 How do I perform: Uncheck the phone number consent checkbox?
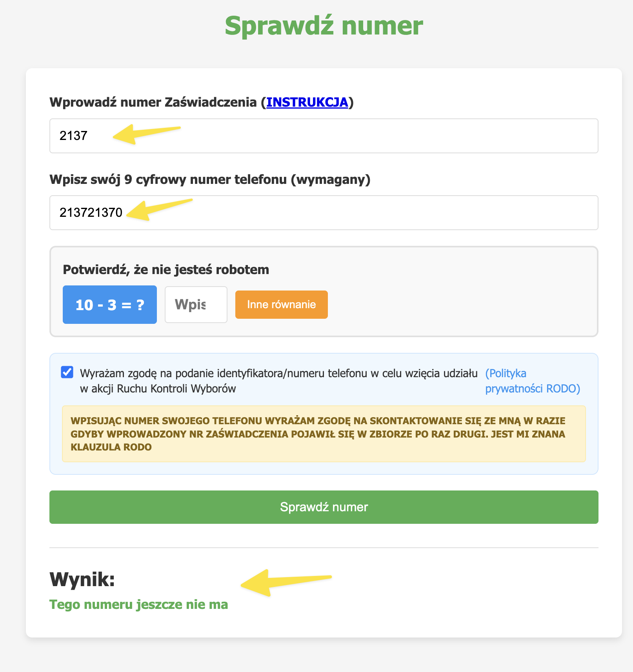point(67,372)
